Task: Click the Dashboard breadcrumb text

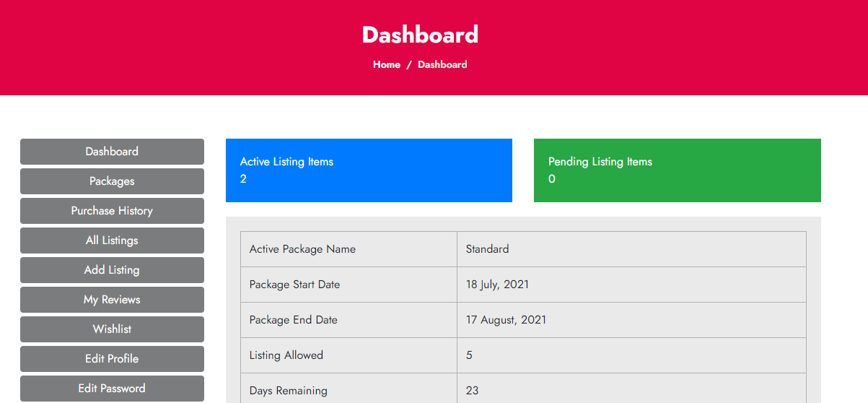Action: pos(442,64)
